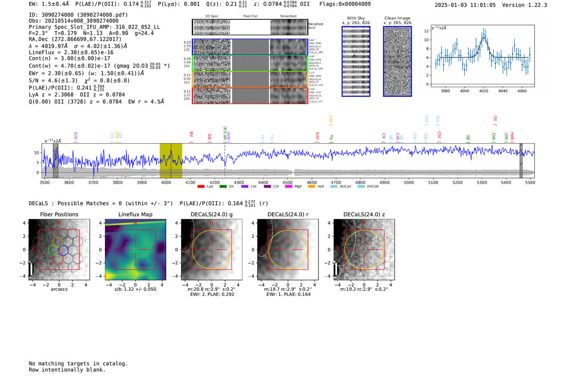Click the 'Q(z): 0.21' header value

point(227,4)
